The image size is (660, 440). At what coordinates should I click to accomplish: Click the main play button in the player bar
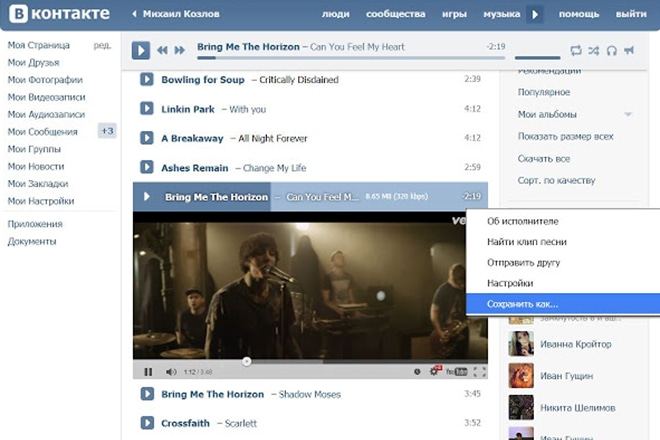pyautogui.click(x=141, y=49)
